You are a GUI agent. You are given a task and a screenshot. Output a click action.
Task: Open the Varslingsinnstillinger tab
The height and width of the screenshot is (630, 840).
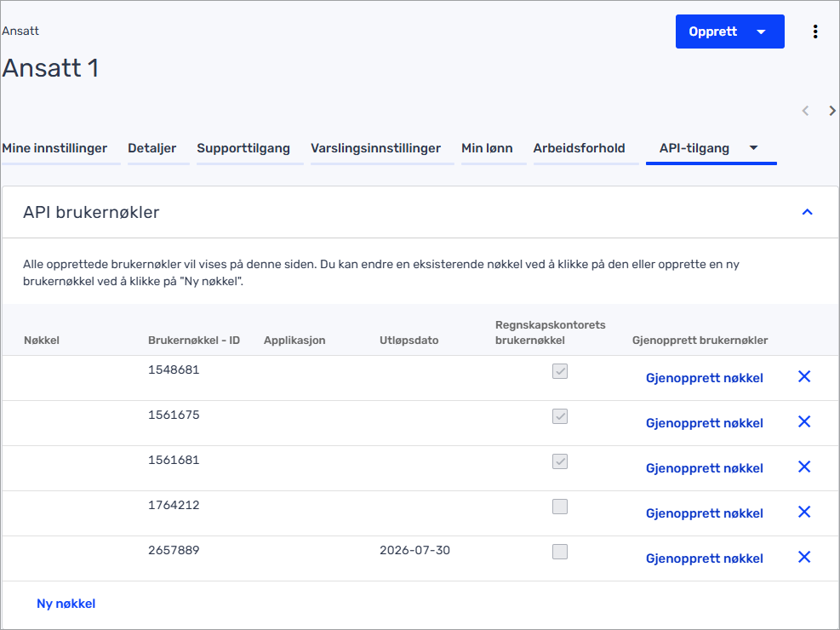click(x=375, y=148)
